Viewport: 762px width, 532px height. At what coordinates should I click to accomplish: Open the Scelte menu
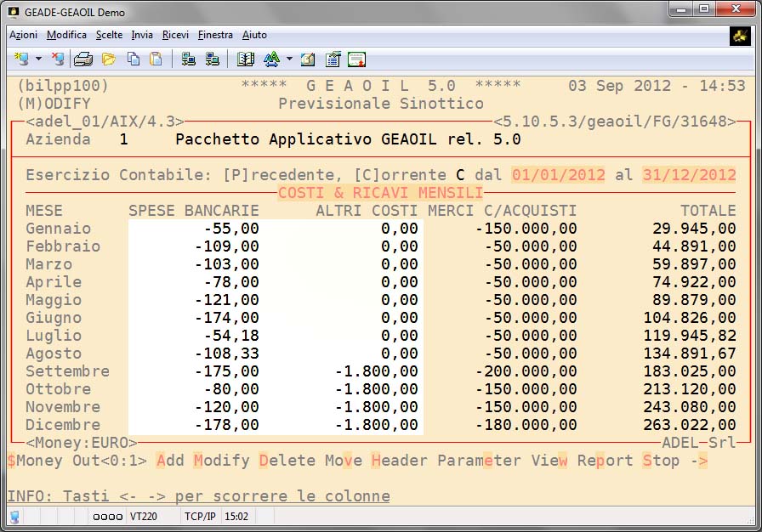(x=109, y=35)
